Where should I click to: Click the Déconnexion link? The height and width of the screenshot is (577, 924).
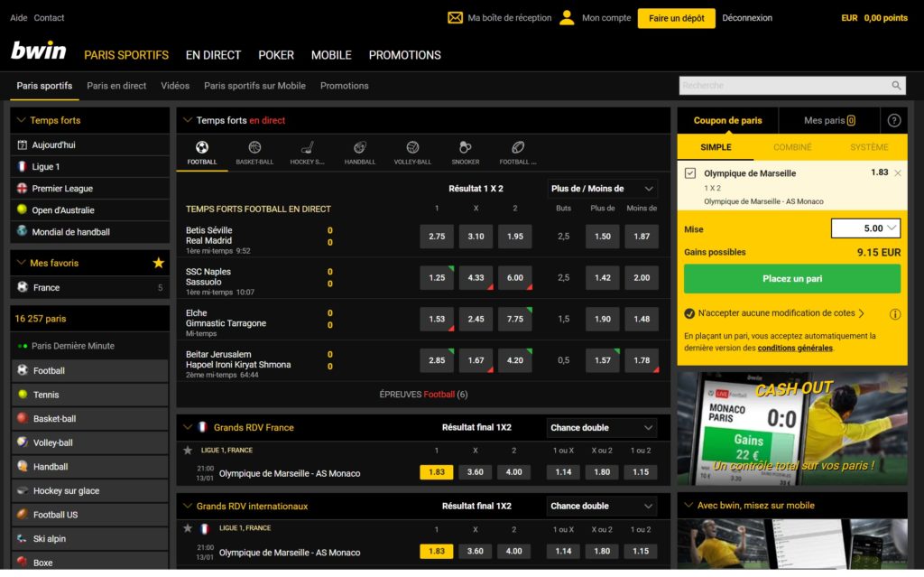[747, 18]
